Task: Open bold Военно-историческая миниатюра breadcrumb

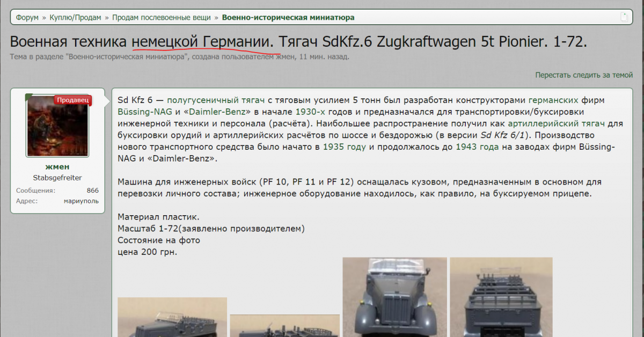Action: pos(288,18)
